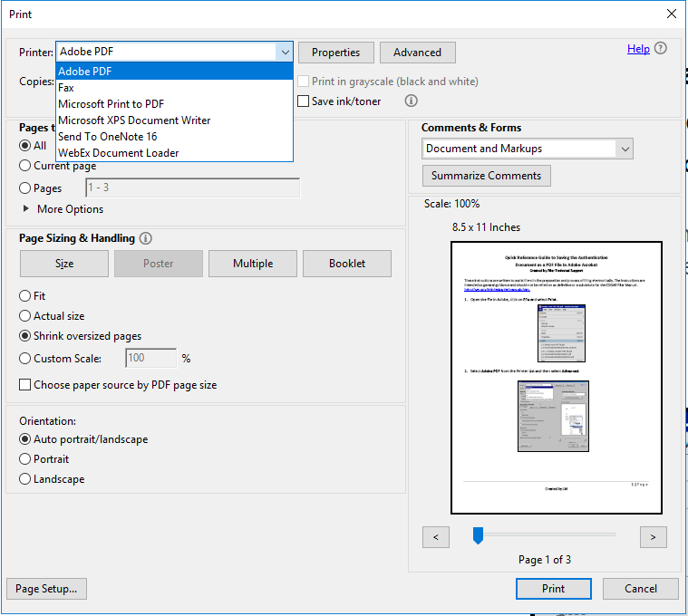Click the page preview slider handle
688x616 pixels.
point(478,536)
